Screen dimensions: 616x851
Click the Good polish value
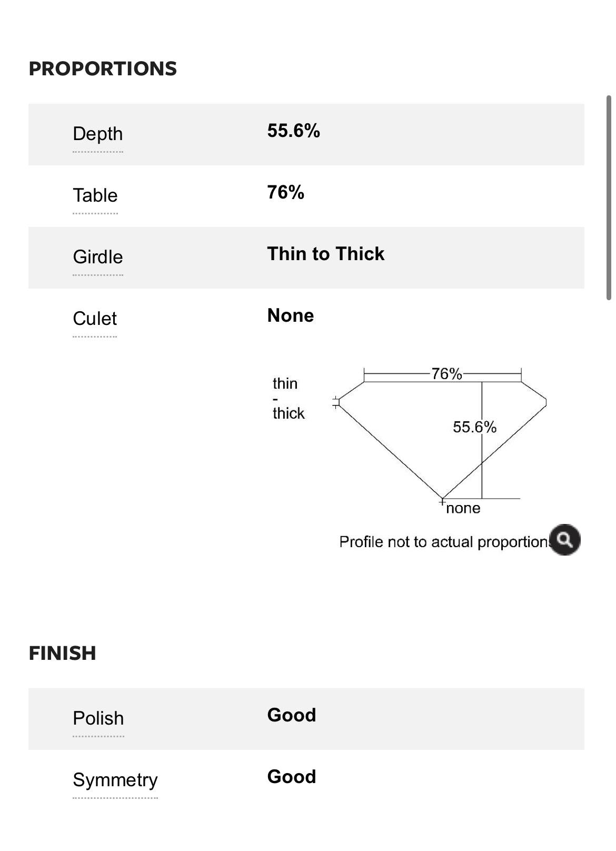[292, 715]
